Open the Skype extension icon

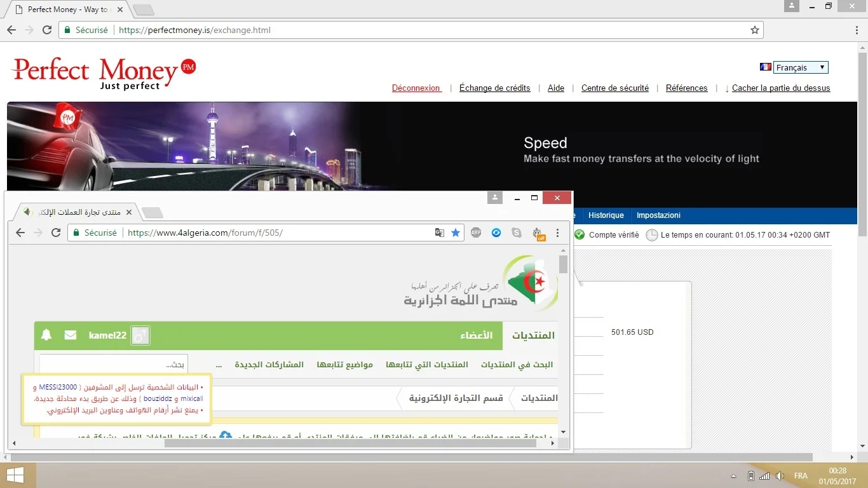click(517, 233)
